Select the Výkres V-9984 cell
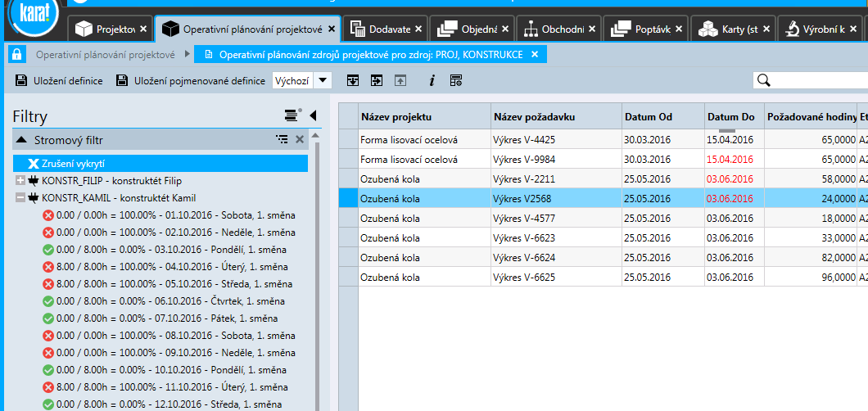 [x=556, y=160]
